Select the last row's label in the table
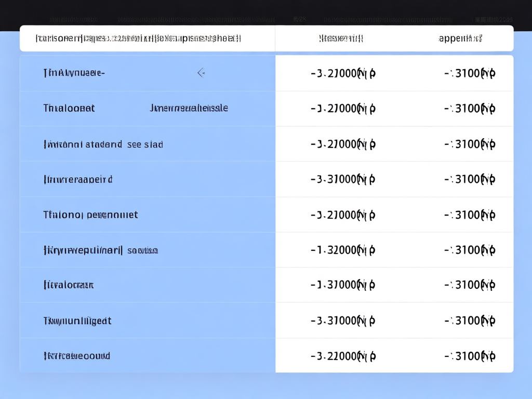This screenshot has width=532, height=399. 77,356
